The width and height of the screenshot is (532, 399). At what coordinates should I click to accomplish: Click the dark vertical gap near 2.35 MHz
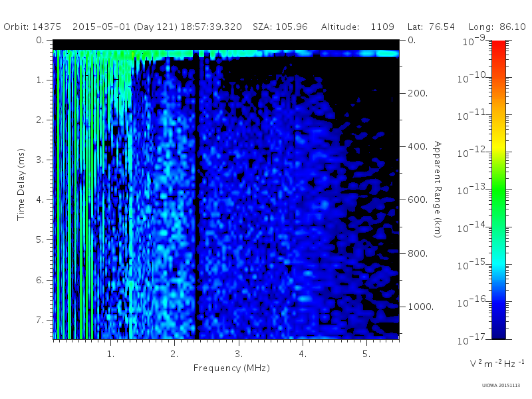pos(196,197)
